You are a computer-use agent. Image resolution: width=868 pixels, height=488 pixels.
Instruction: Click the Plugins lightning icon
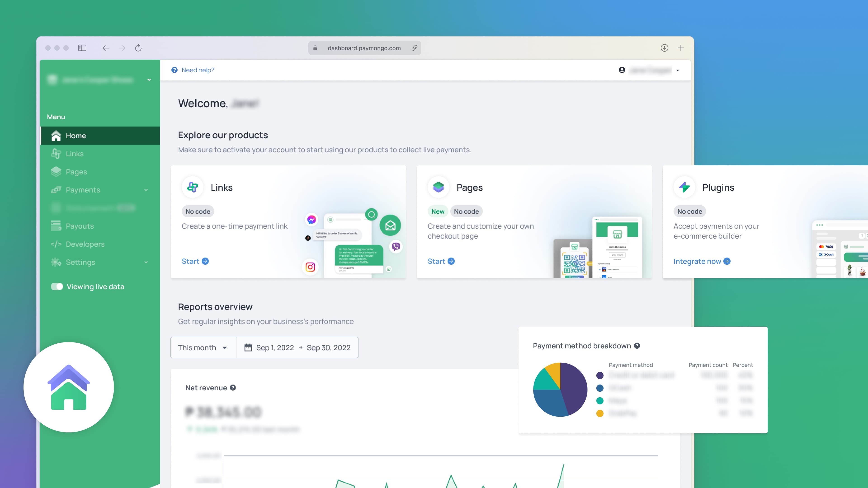tap(684, 187)
